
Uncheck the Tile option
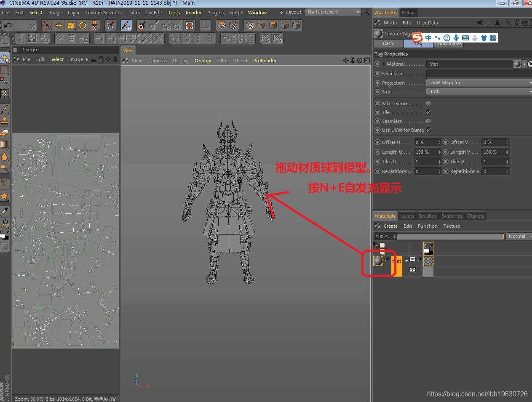pyautogui.click(x=428, y=112)
